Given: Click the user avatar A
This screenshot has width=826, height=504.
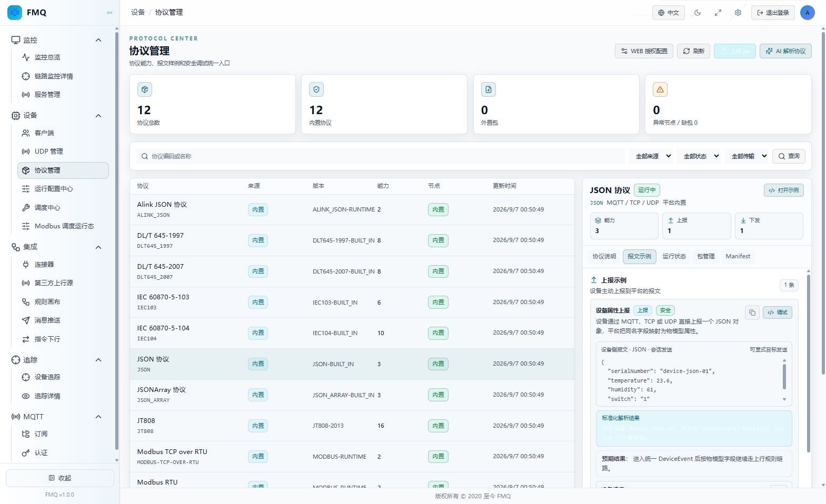Looking at the screenshot, I should (x=807, y=13).
